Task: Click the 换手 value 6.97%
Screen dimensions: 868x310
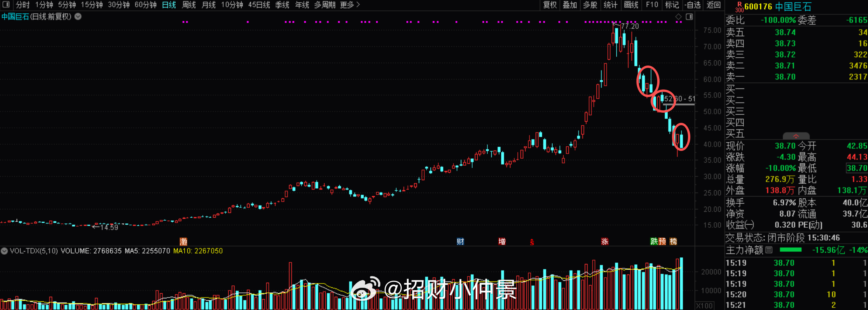Action: coord(784,203)
